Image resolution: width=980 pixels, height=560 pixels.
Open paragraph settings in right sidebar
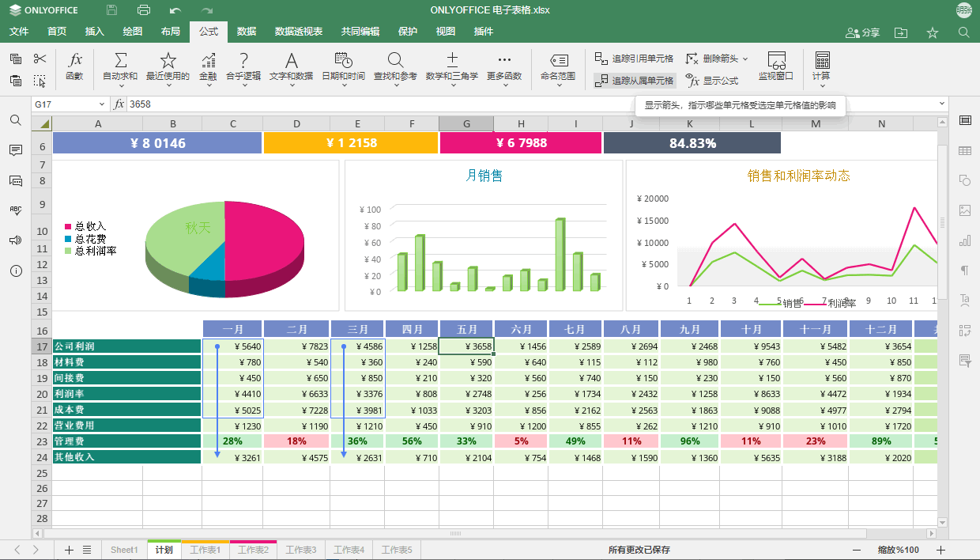click(x=965, y=271)
